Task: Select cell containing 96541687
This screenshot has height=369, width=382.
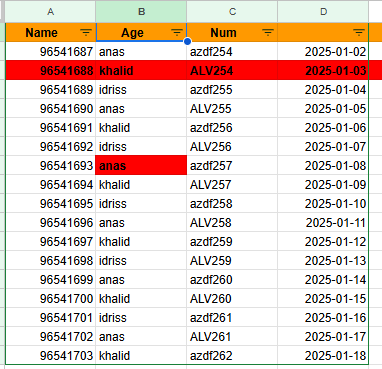Action: pos(50,52)
